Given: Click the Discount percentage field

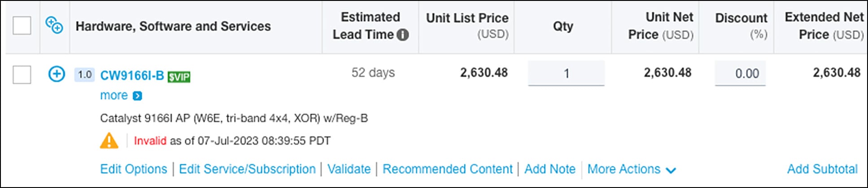Looking at the screenshot, I should [x=740, y=73].
